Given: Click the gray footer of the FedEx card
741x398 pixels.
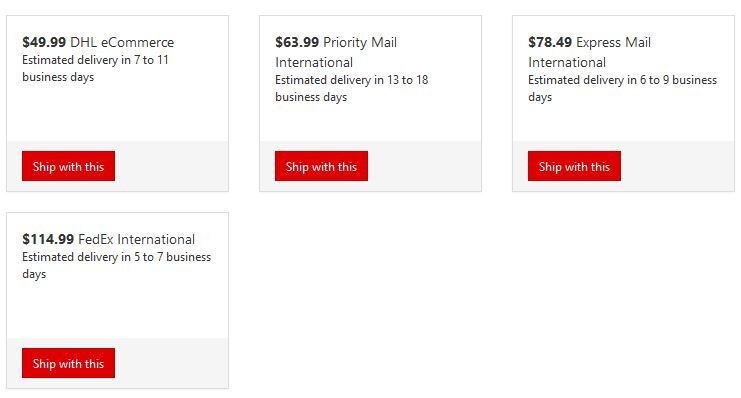Looking at the screenshot, I should pos(171,363).
